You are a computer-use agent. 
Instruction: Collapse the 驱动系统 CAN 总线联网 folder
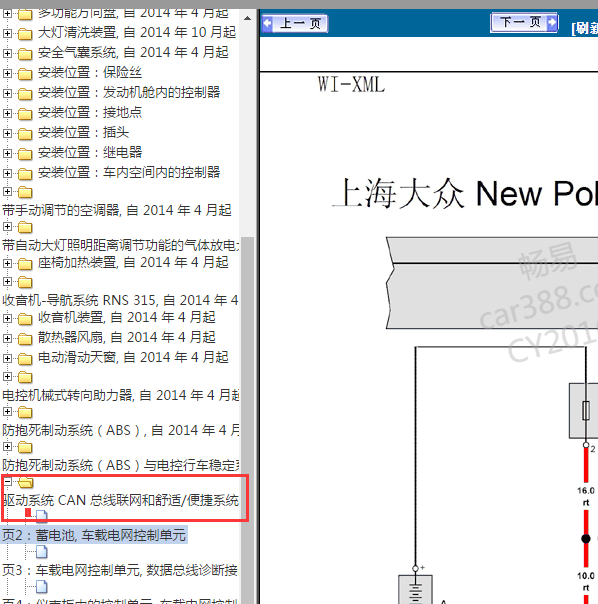tap(7, 481)
